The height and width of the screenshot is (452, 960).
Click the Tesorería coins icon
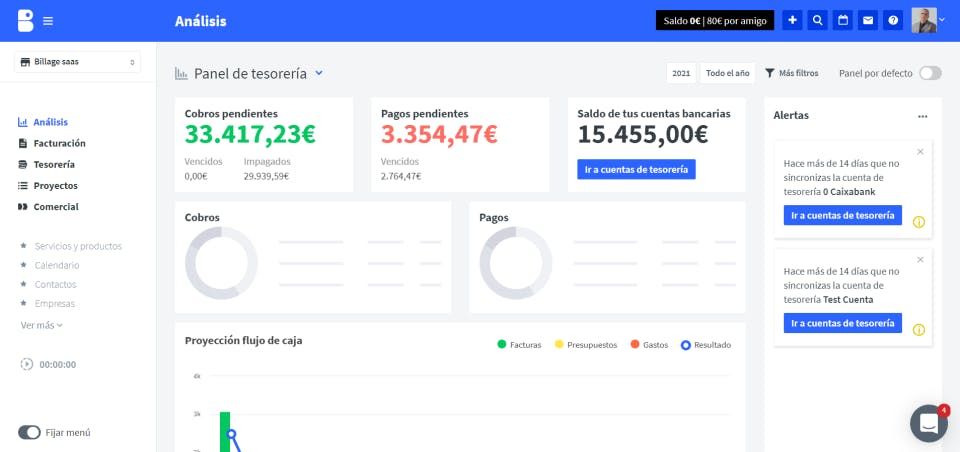pos(23,164)
